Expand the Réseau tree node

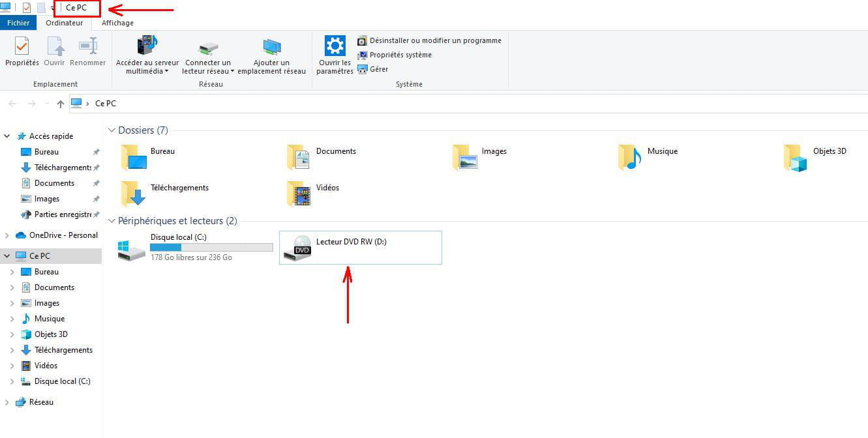(x=7, y=402)
